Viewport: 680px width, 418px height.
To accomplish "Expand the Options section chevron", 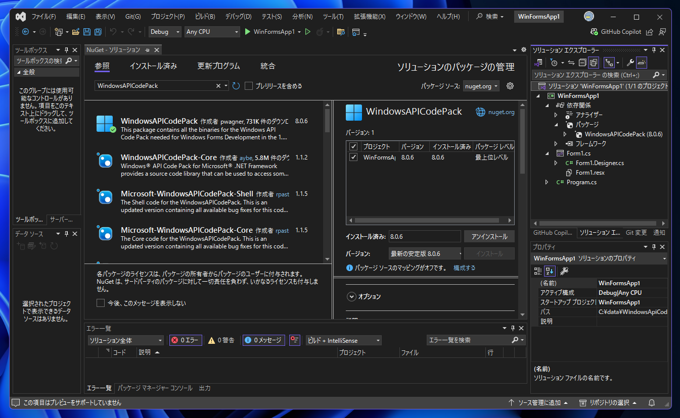I will 351,297.
